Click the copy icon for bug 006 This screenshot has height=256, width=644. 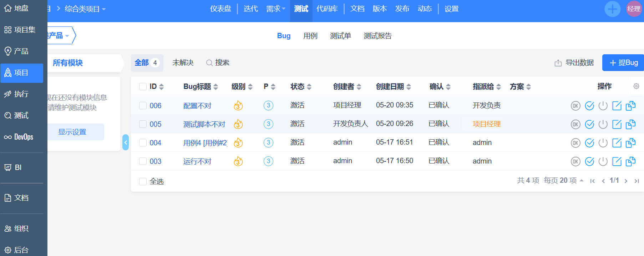point(630,106)
